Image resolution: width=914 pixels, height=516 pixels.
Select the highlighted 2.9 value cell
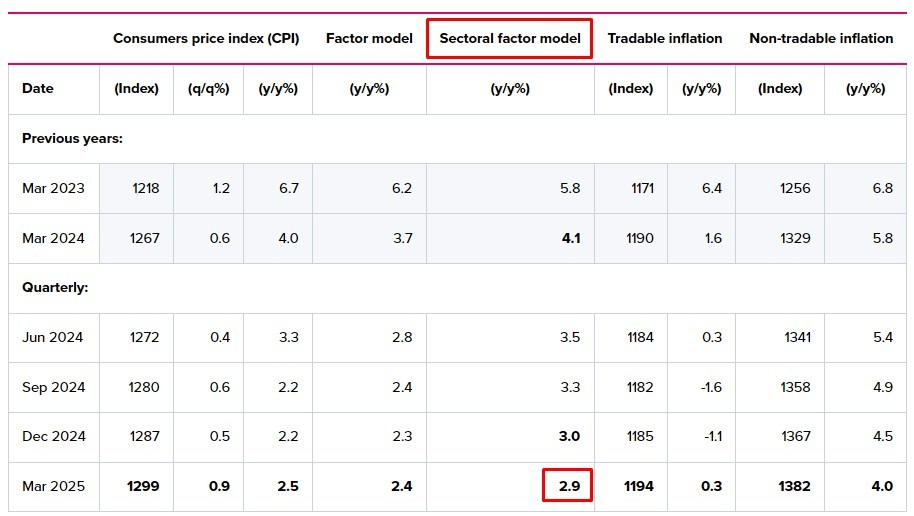567,487
